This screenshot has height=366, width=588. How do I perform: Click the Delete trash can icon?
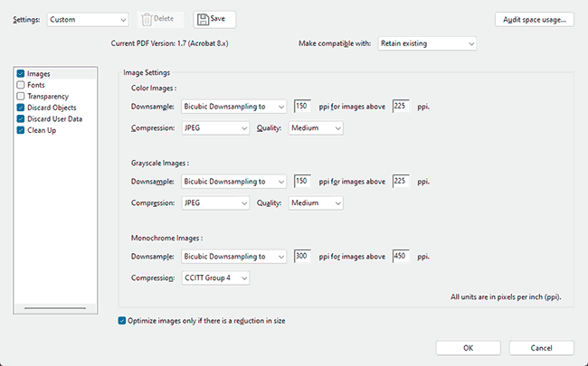(x=147, y=20)
